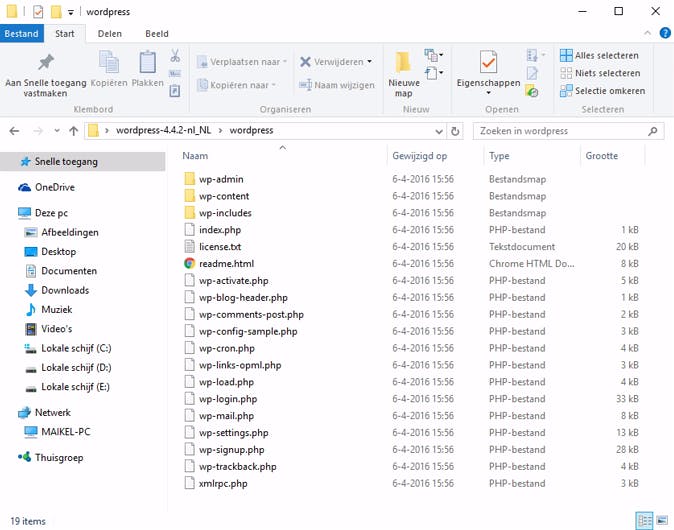Expand the Eigenschappen dropdown arrow
Image resolution: width=674 pixels, height=530 pixels.
(488, 93)
